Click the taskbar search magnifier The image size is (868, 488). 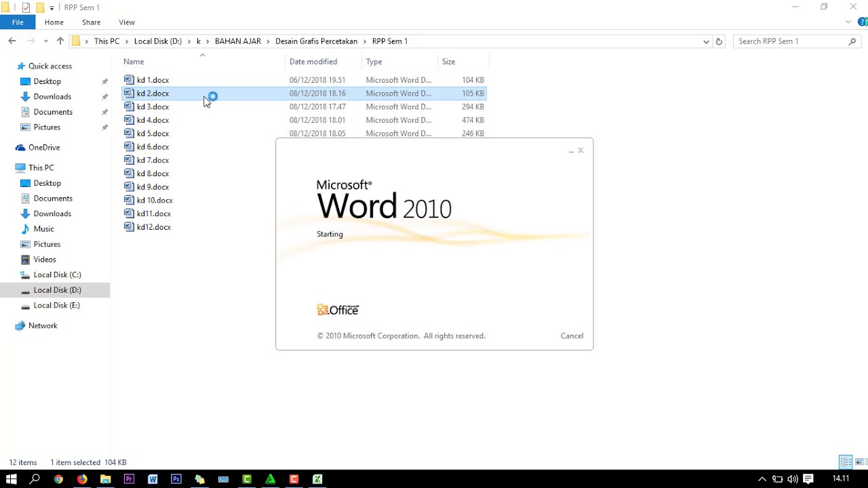35,479
